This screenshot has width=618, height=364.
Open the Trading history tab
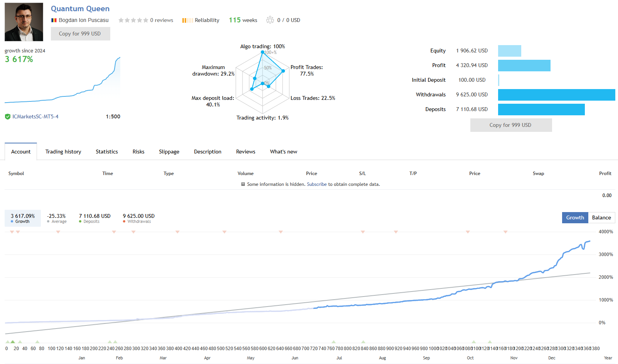(63, 152)
